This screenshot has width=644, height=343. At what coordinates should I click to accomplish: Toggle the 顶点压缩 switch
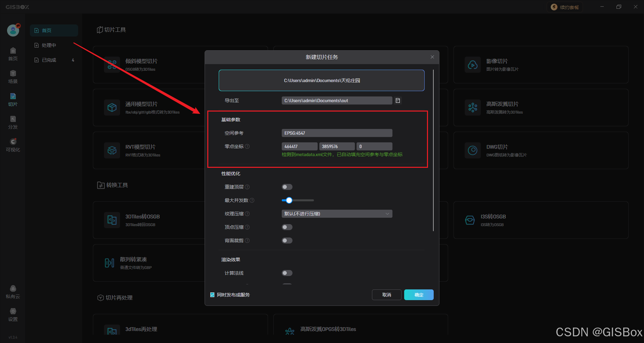(287, 227)
